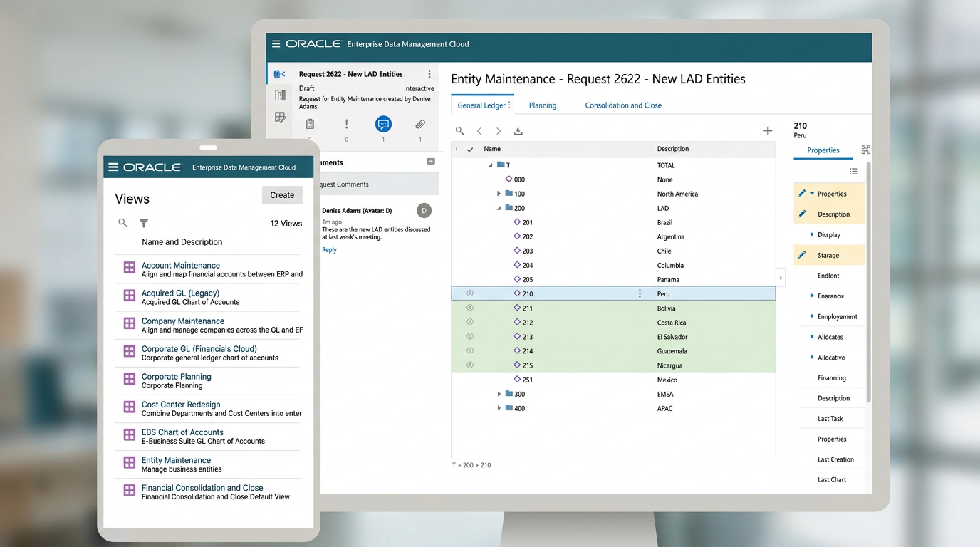Viewport: 980px width, 547px height.
Task: Open the list view icon in the Properties panel
Action: tap(853, 172)
